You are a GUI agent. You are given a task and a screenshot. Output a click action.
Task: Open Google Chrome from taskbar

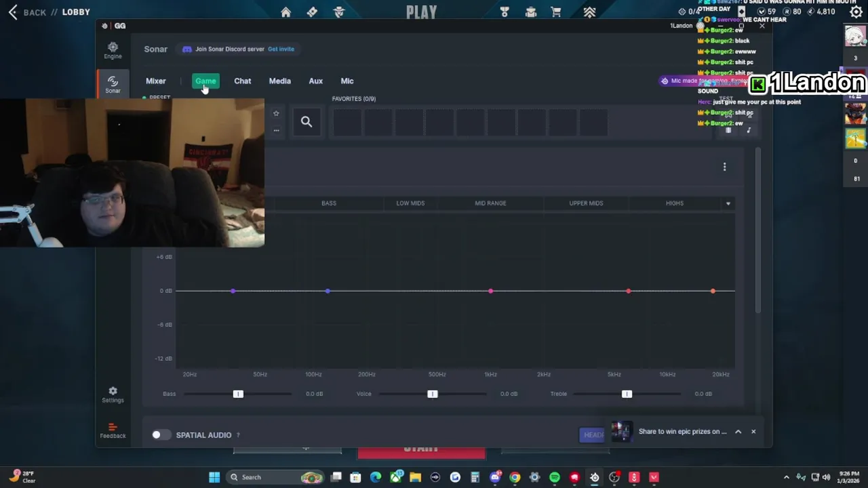[515, 477]
